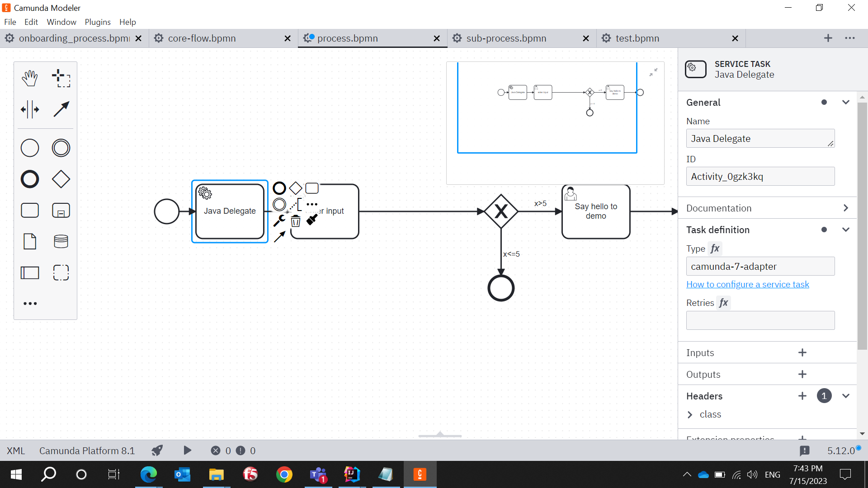
Task: Open Camunda Platform 8.1 version selector
Action: coord(87,450)
